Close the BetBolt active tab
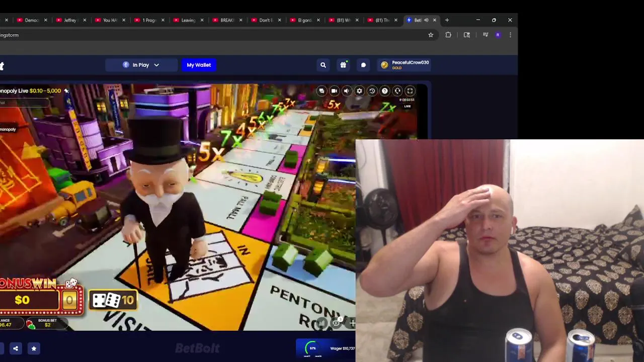 tap(435, 20)
